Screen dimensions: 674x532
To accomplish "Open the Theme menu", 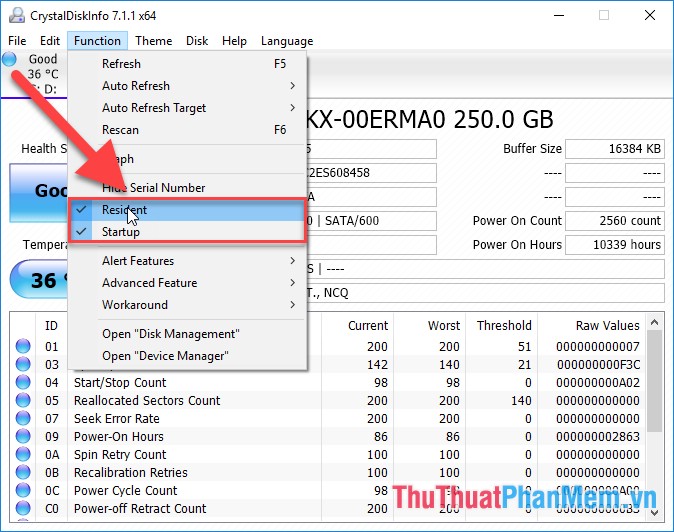I will pyautogui.click(x=153, y=41).
